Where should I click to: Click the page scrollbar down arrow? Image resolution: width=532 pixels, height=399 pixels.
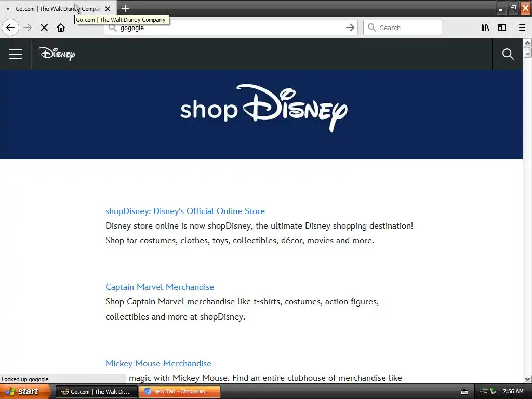[x=527, y=379]
